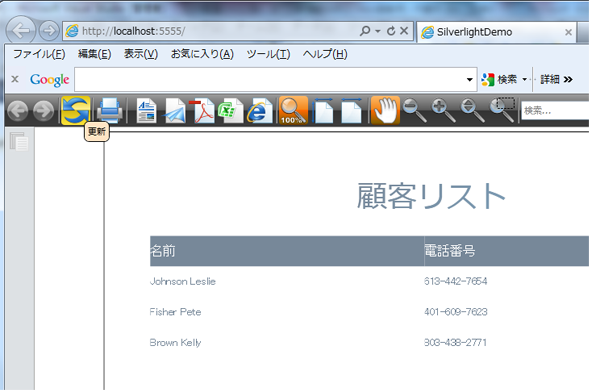Image resolution: width=589 pixels, height=390 pixels.
Task: Open the address bar search dropdown arrow
Action: pyautogui.click(x=378, y=31)
